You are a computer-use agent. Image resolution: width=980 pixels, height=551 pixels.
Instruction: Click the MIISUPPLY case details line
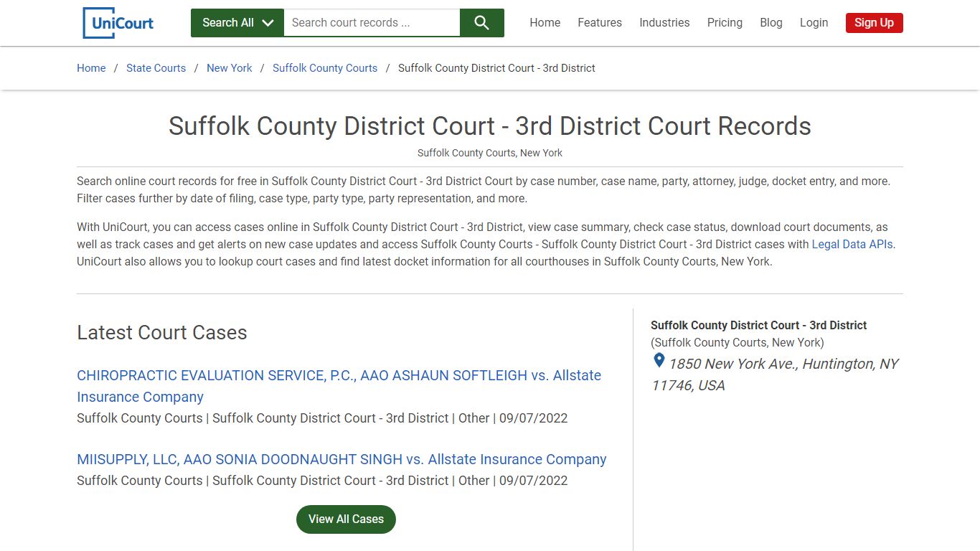click(322, 481)
